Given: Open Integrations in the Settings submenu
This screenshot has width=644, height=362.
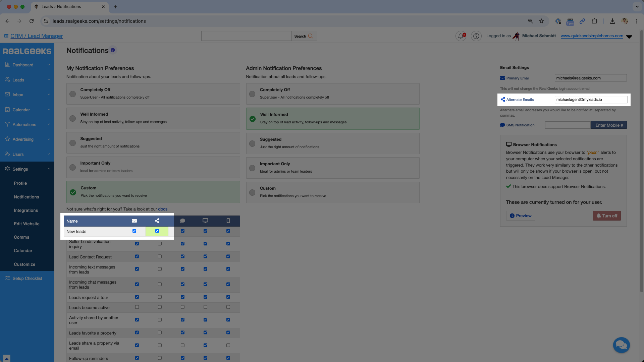Looking at the screenshot, I should click(26, 210).
